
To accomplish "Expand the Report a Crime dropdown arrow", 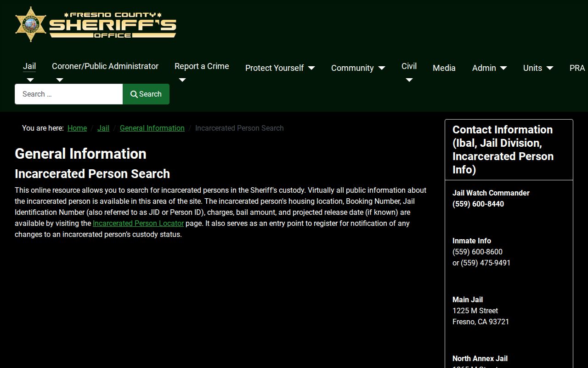I will click(182, 80).
